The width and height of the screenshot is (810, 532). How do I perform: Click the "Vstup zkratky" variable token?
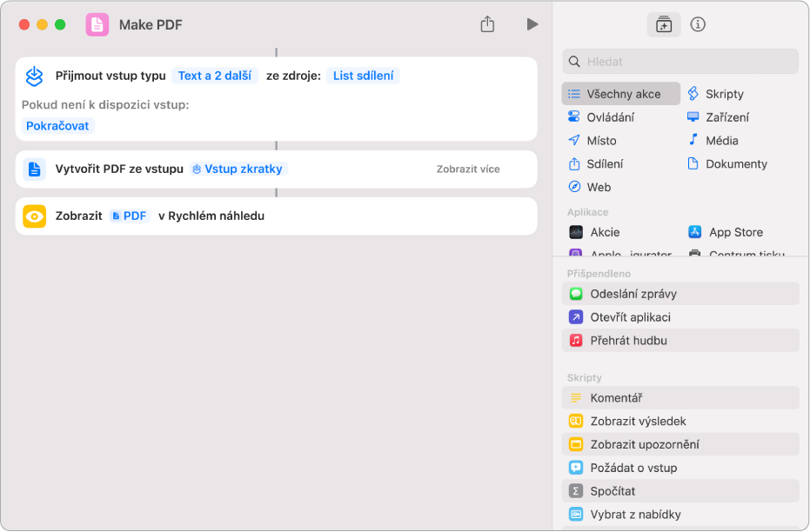[x=238, y=169]
